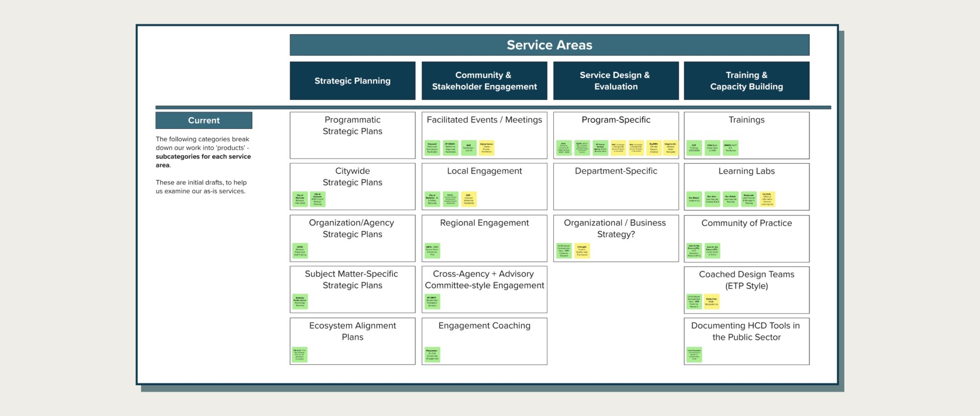Click the BAE Facilitation July 24 sticky
This screenshot has height=416, width=980.
(x=468, y=148)
